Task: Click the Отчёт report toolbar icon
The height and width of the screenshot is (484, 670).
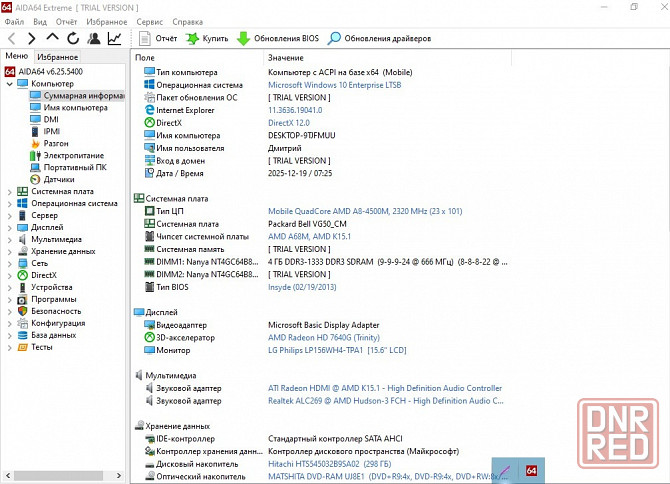Action: click(x=158, y=38)
